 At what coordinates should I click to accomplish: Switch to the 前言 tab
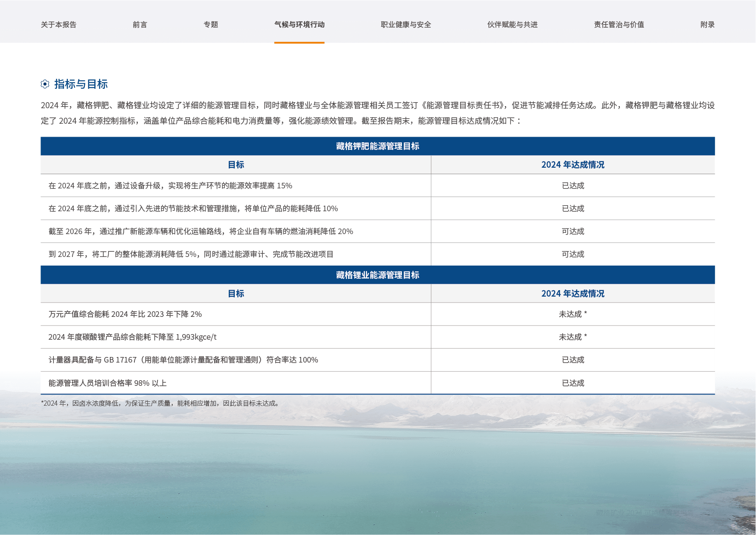click(x=140, y=25)
